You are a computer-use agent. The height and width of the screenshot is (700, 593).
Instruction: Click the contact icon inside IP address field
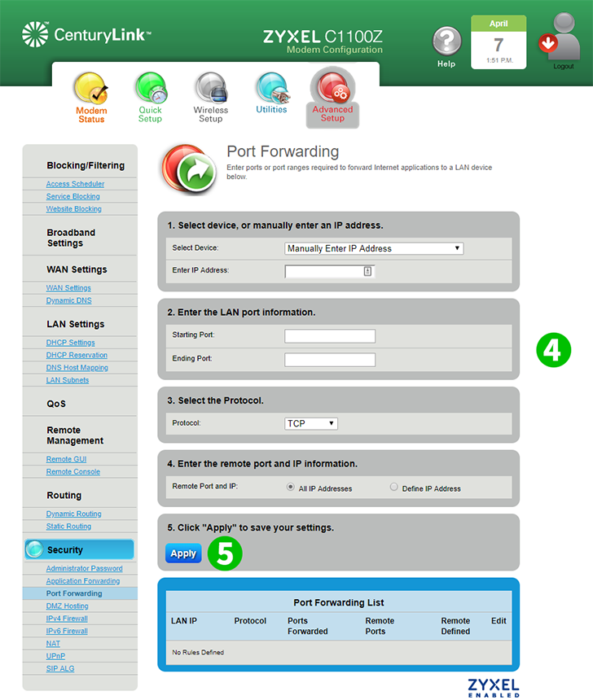[x=367, y=271]
